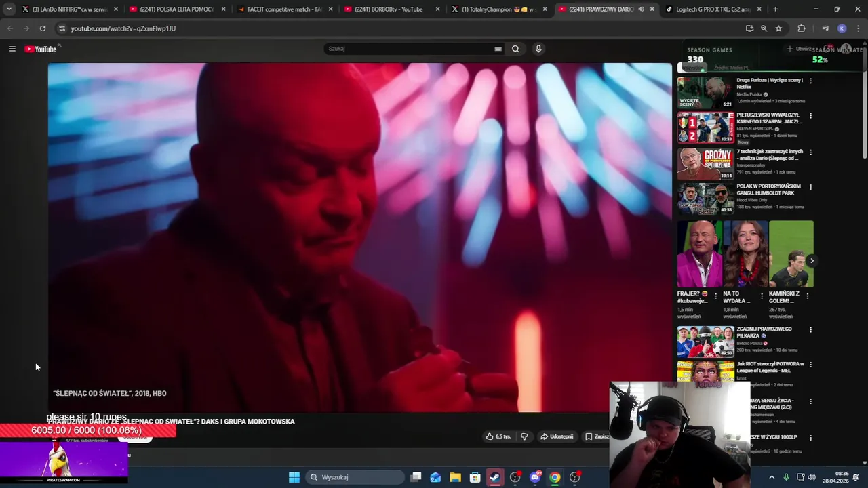Open a new browser tab
The width and height of the screenshot is (868, 488).
pyautogui.click(x=775, y=9)
